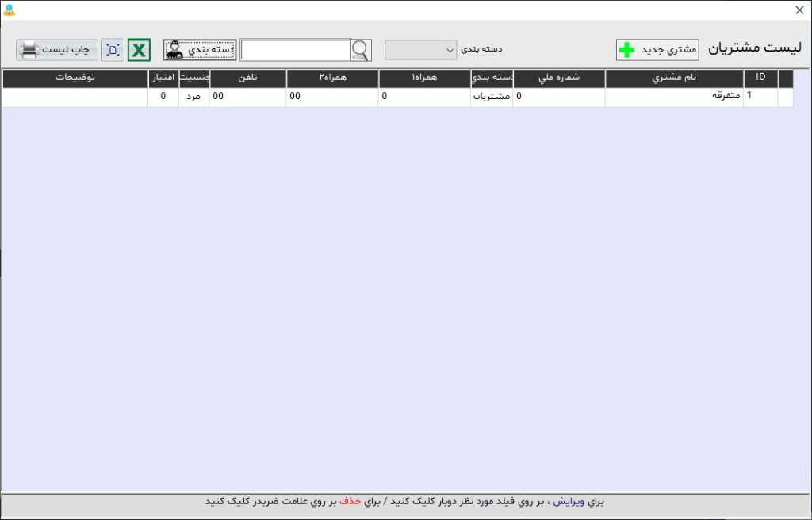Image resolution: width=812 pixels, height=520 pixels.
Task: Close the customer list window
Action: [x=799, y=10]
